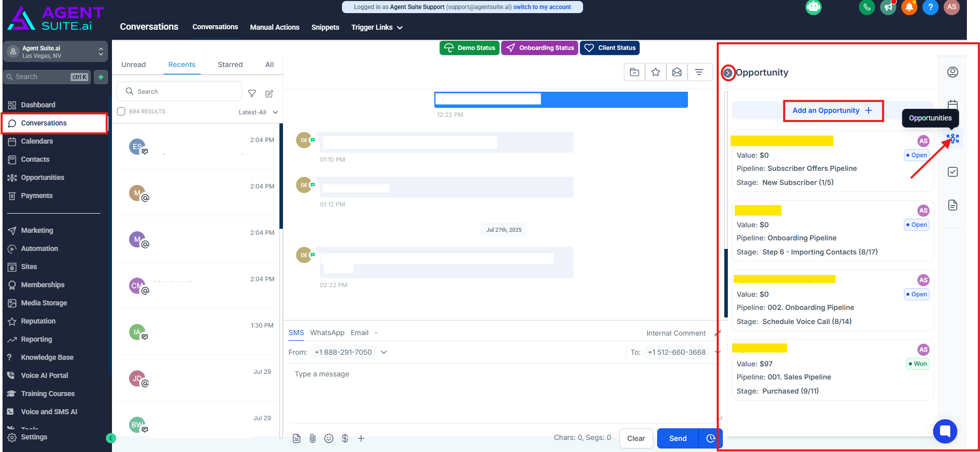This screenshot has width=980, height=452.
Task: Expand the Agent Suite.ai account switcher
Action: pyautogui.click(x=55, y=51)
